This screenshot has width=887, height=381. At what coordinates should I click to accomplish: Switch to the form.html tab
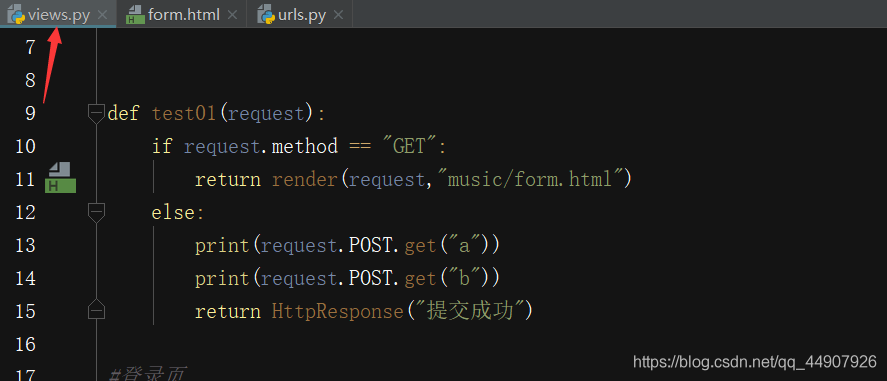(x=183, y=15)
